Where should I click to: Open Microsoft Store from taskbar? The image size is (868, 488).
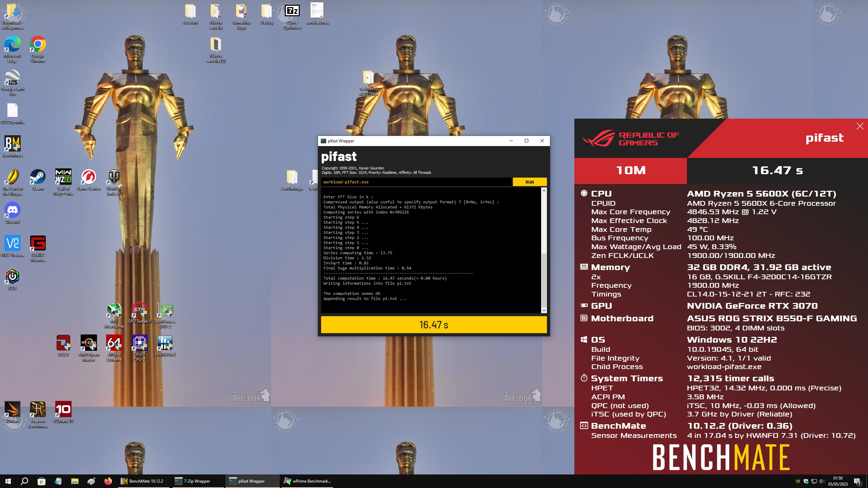pyautogui.click(x=41, y=481)
